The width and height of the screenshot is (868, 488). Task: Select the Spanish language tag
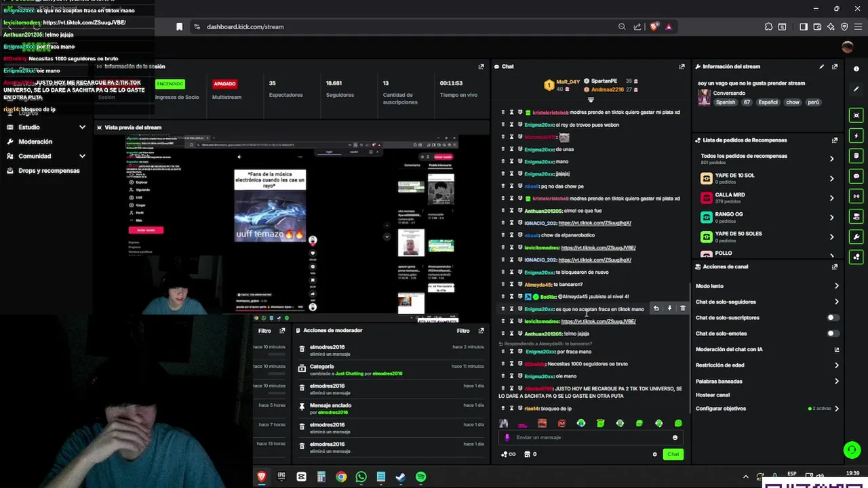tap(726, 102)
